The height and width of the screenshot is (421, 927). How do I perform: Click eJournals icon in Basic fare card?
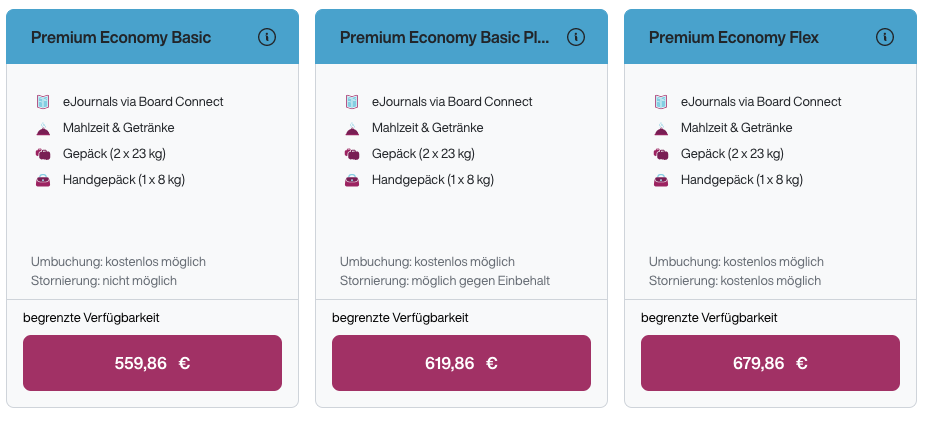(x=43, y=102)
